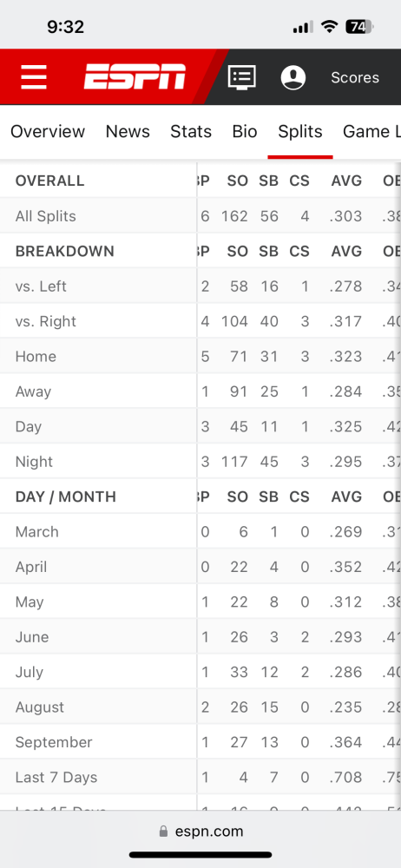
Task: Open the Scores link
Action: [x=355, y=77]
